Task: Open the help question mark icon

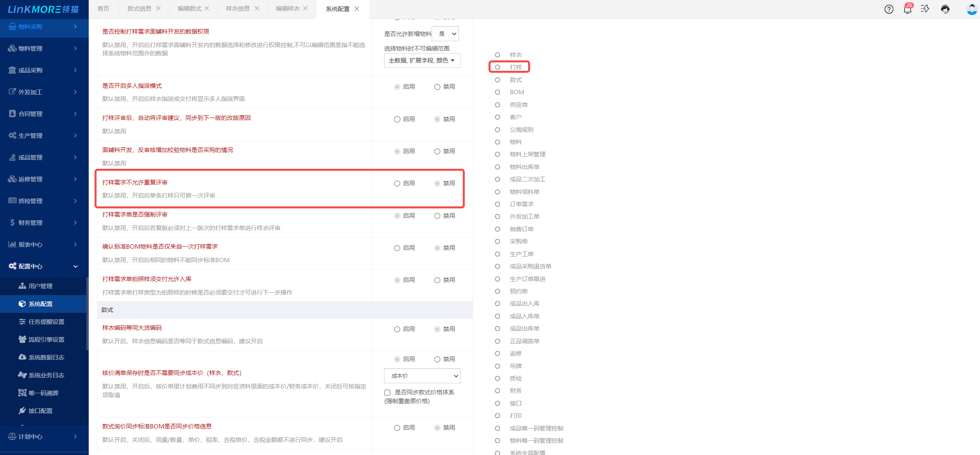Action: coord(889,9)
